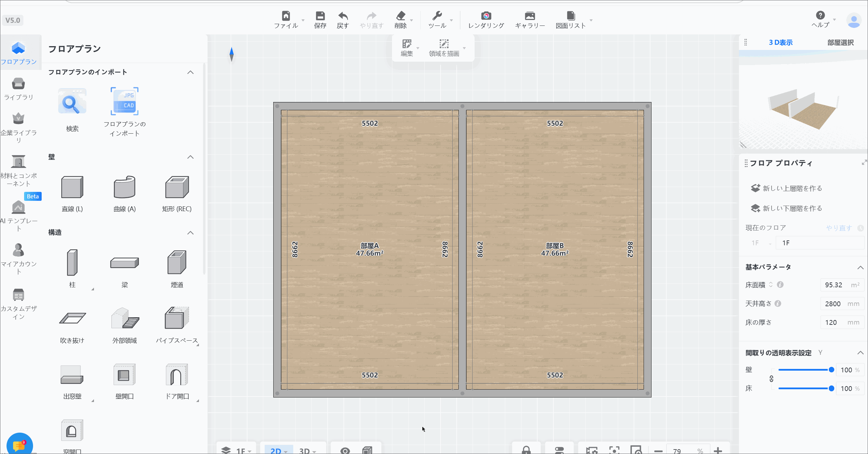Open 材料とコンポーネント sidebar section
Image resolution: width=868 pixels, height=454 pixels.
click(19, 171)
